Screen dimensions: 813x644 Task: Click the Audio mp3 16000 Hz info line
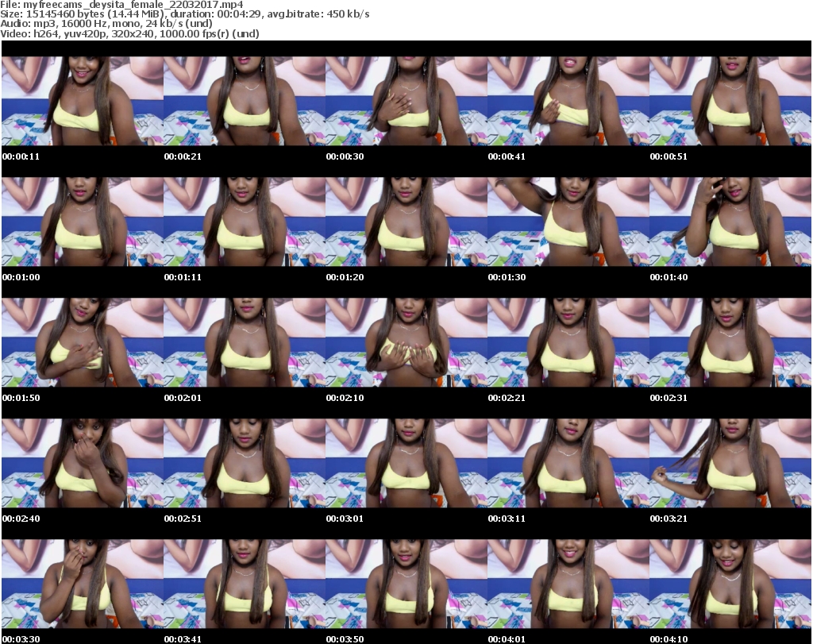(x=106, y=24)
